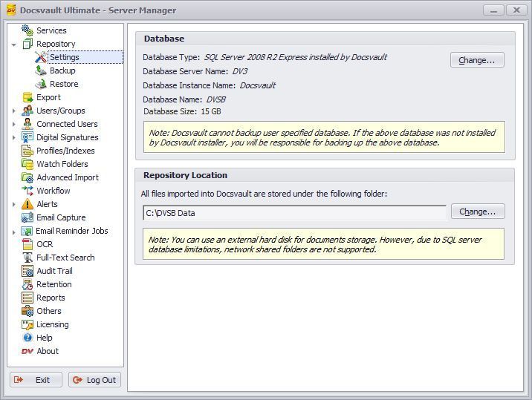This screenshot has height=400, width=532.
Task: Click the Database Size 15 GB text
Action: (182, 111)
